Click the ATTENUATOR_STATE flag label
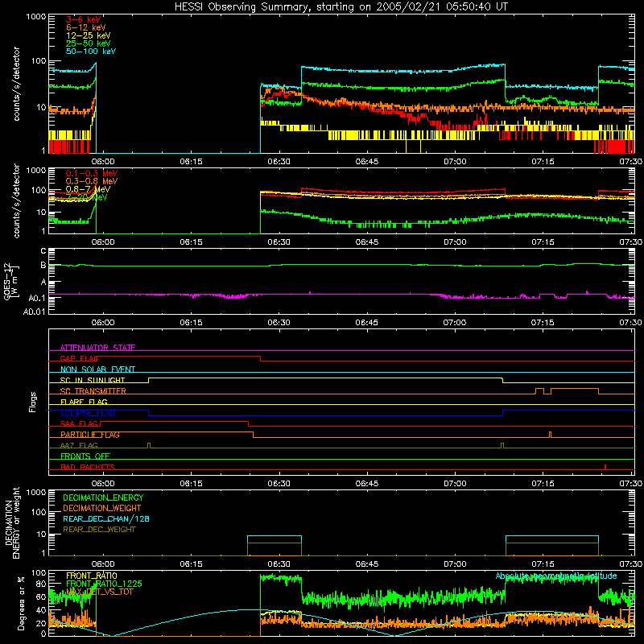Screen dimensions: 644x644 click(x=97, y=348)
